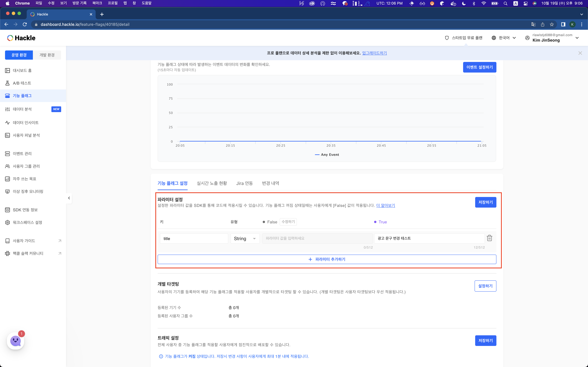This screenshot has height=367, width=588.
Task: Expand the 한국어 language selector
Action: [504, 38]
